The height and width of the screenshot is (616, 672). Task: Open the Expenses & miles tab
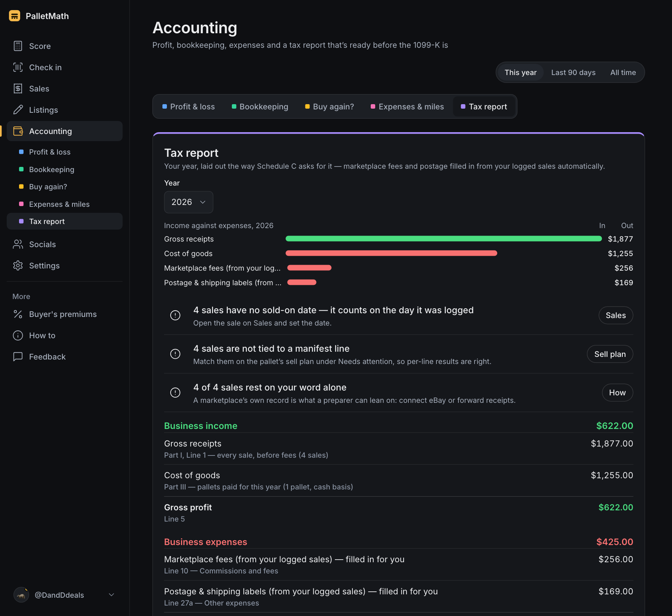(407, 106)
